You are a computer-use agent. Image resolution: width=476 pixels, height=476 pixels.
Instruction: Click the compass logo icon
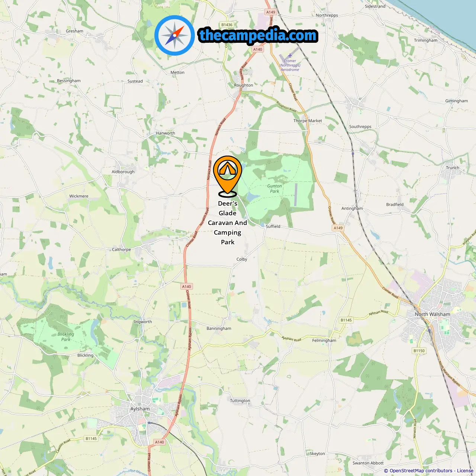click(x=174, y=35)
